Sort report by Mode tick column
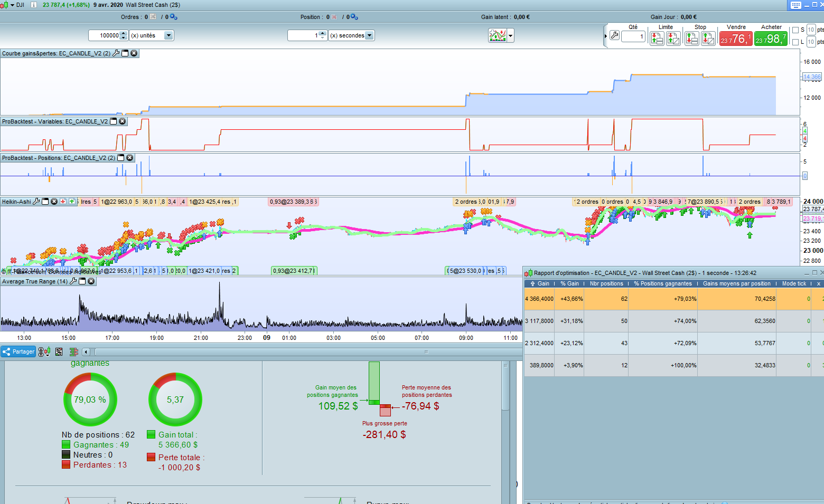824x504 pixels. pos(794,283)
